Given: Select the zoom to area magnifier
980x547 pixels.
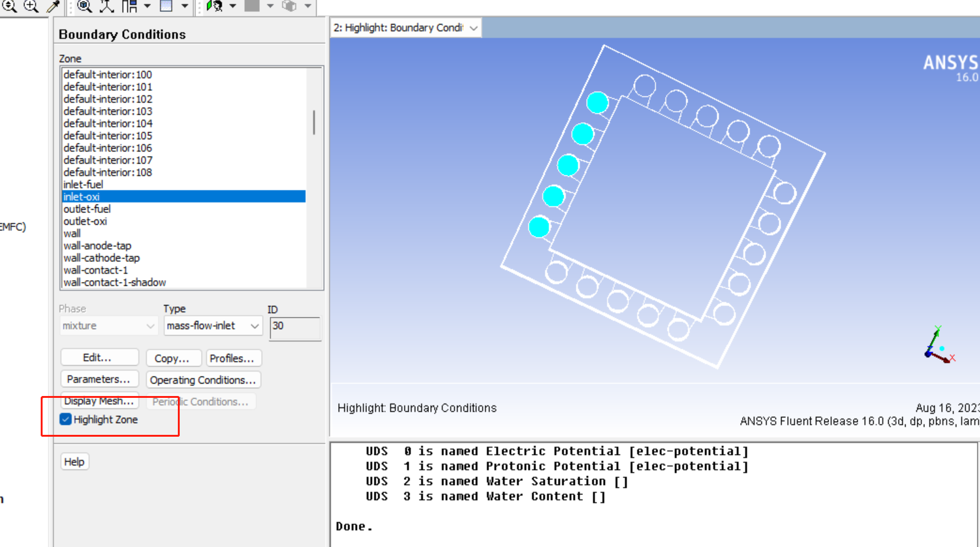Looking at the screenshot, I should point(31,6).
